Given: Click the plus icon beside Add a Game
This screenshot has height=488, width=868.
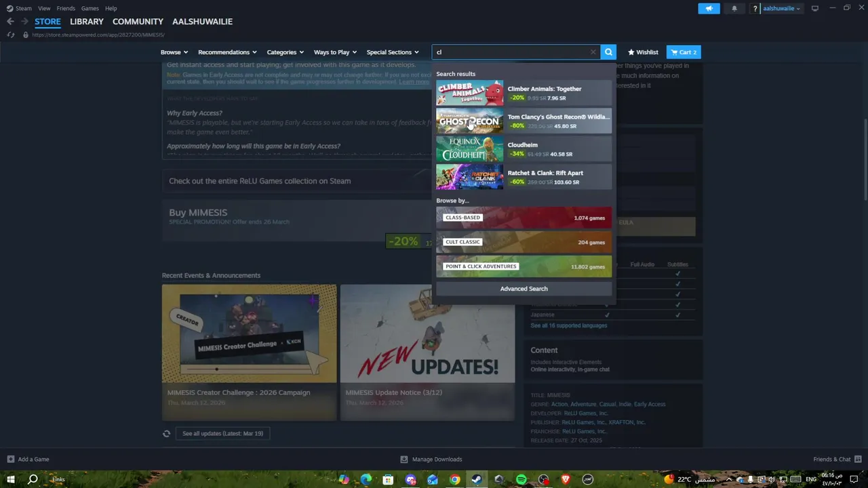Looking at the screenshot, I should click(x=10, y=459).
